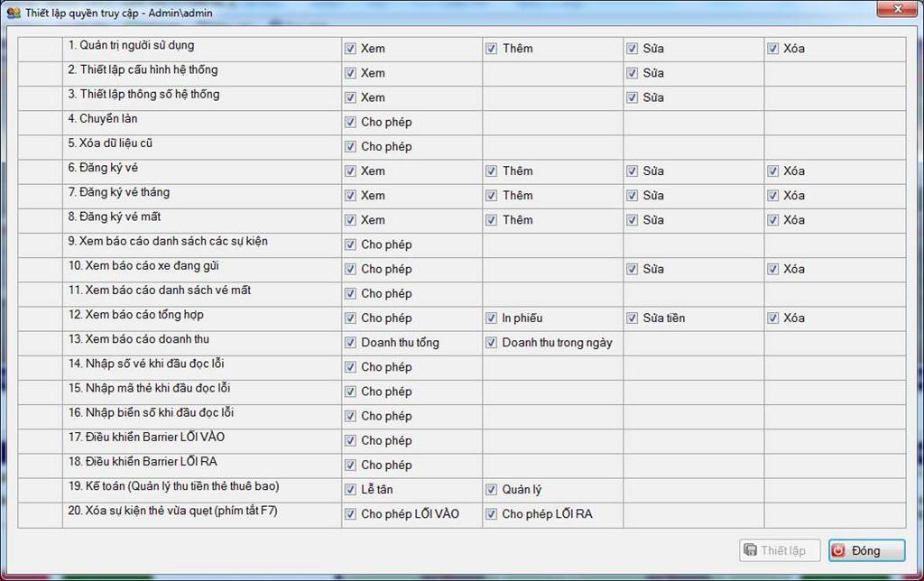The height and width of the screenshot is (581, 924).
Task: Toggle Doanh thu trong ngày checkbox
Action: tap(492, 343)
